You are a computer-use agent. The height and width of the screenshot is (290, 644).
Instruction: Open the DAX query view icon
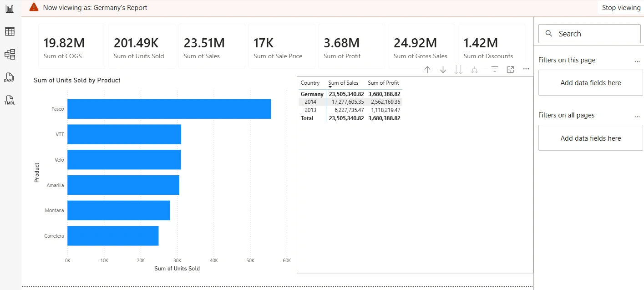pos(10,77)
